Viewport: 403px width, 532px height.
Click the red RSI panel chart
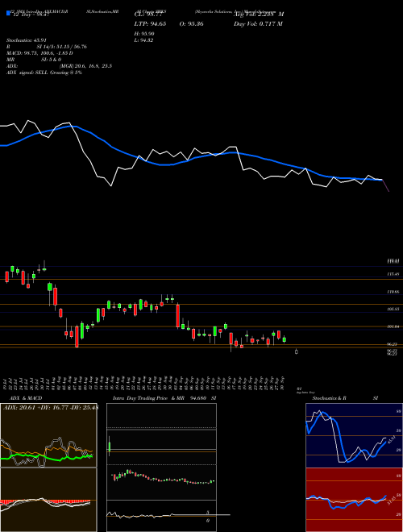(354, 500)
